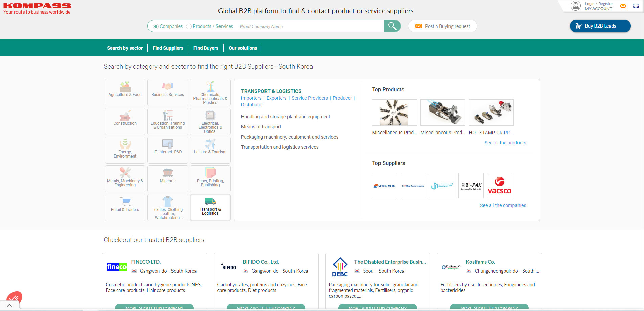Click the magnifying glass search button

coord(392,26)
